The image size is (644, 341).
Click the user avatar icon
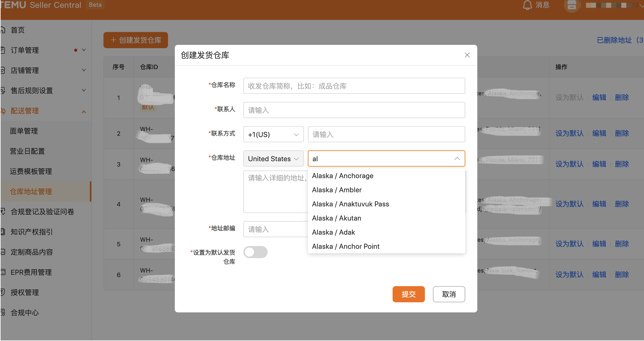(572, 5)
